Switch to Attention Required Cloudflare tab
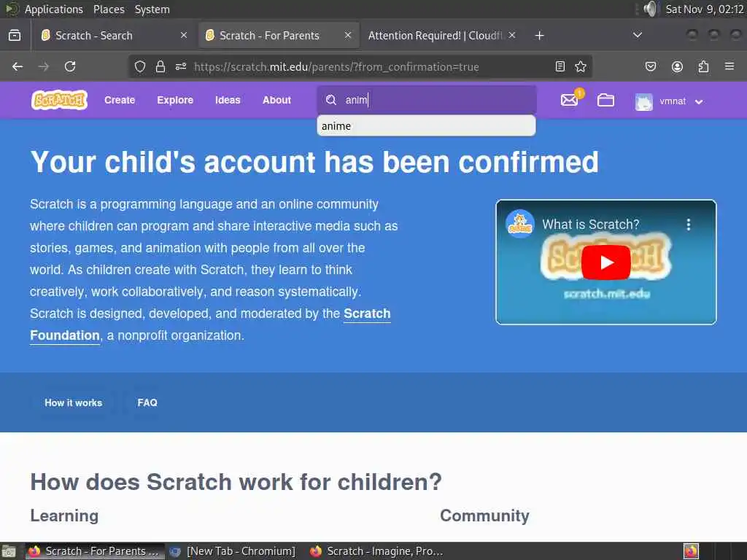 [x=441, y=35]
